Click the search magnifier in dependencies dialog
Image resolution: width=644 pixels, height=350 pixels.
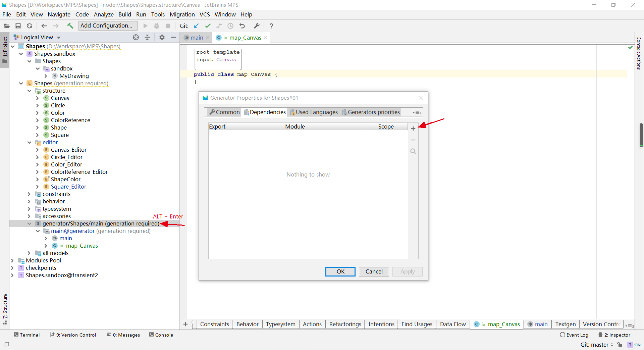(x=413, y=151)
